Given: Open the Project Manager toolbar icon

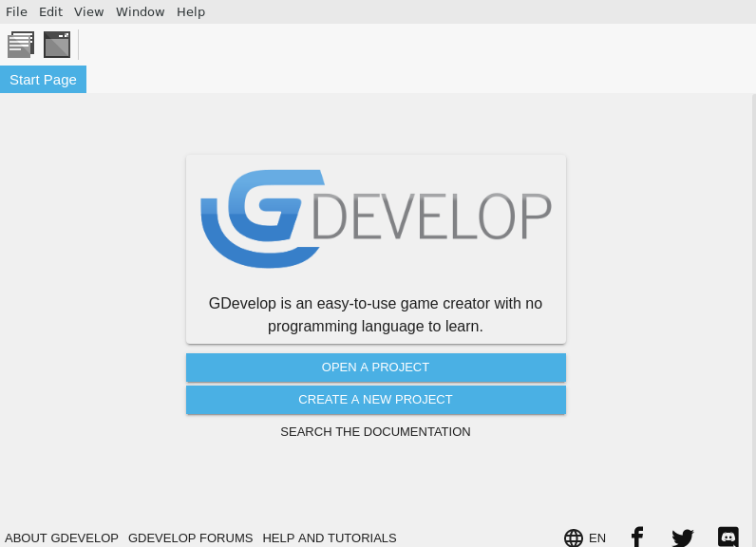Looking at the screenshot, I should 21,45.
